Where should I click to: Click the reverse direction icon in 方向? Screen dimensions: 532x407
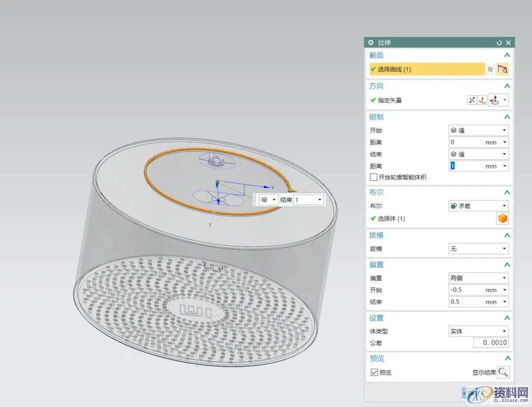472,100
